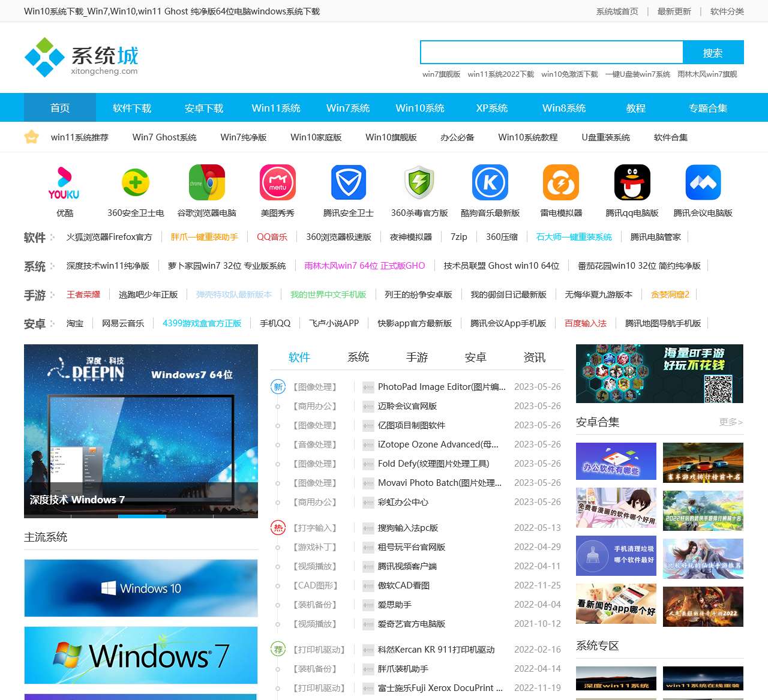Open the Google Chrome browser icon
This screenshot has width=768, height=700.
(x=207, y=182)
